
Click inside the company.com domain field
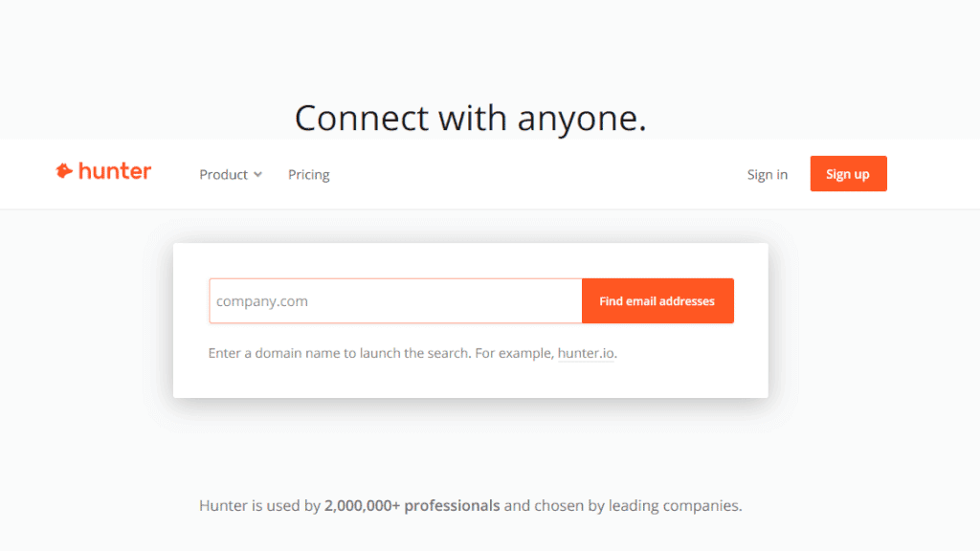pyautogui.click(x=383, y=300)
